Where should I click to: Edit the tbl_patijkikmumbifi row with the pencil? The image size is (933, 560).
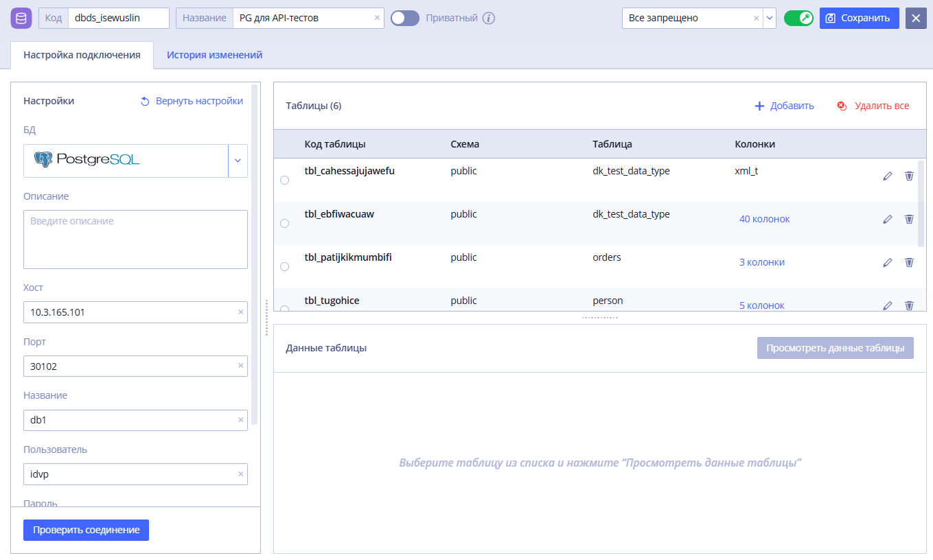point(888,263)
